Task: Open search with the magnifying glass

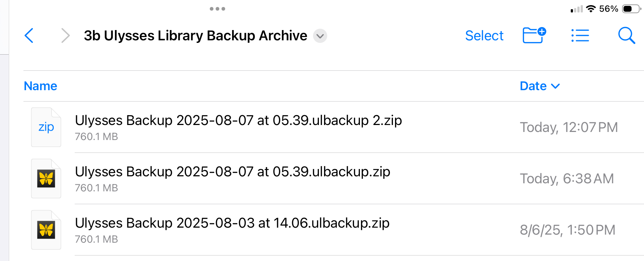Action: (626, 36)
